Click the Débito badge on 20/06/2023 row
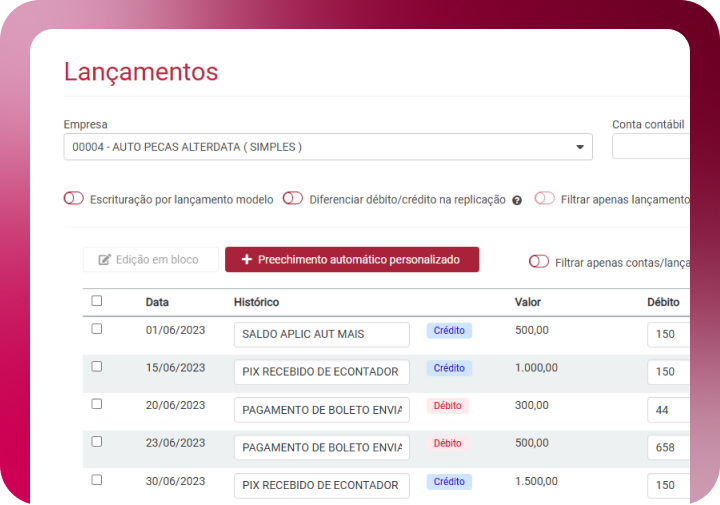 448,406
